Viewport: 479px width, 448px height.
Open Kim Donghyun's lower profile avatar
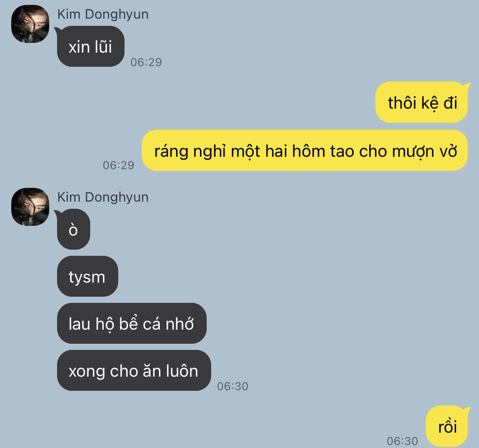[30, 207]
